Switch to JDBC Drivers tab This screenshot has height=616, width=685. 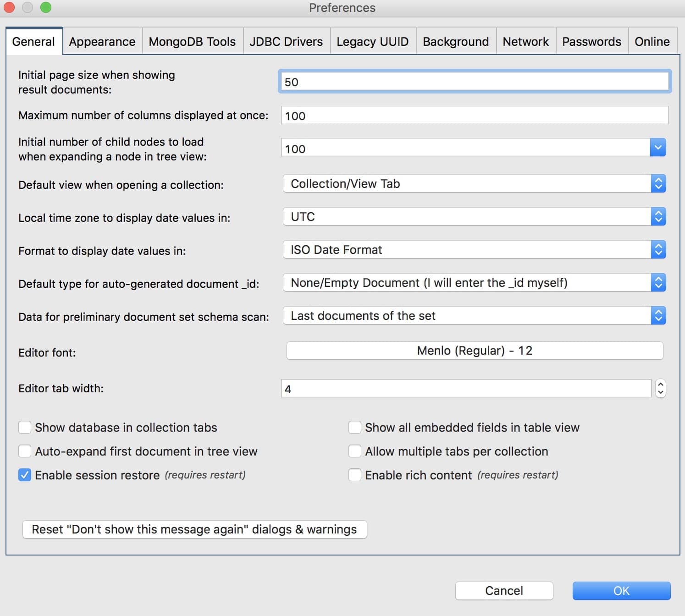tap(286, 41)
